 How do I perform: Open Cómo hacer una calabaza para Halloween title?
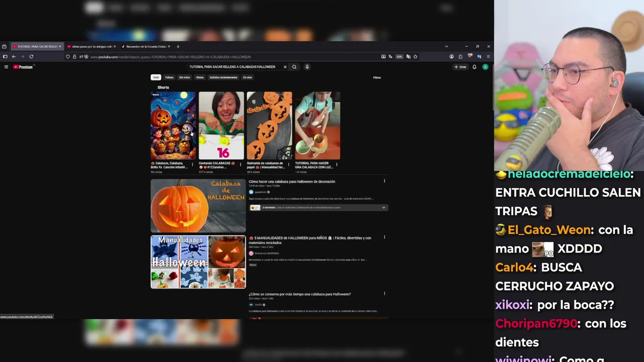(x=292, y=182)
